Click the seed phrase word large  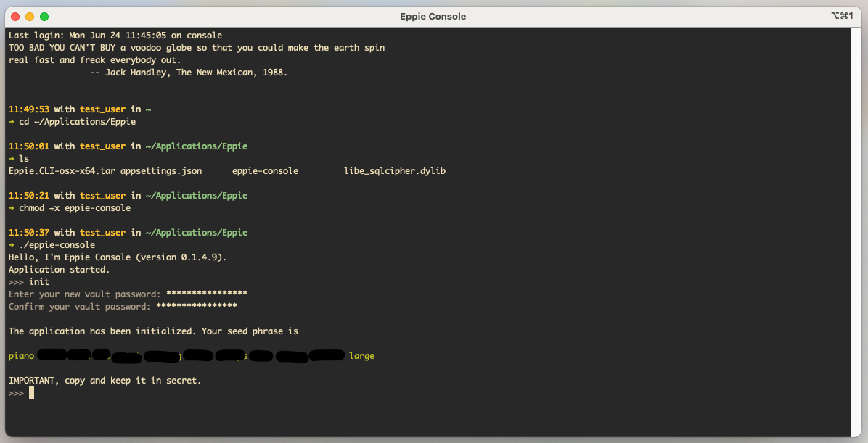pos(361,356)
